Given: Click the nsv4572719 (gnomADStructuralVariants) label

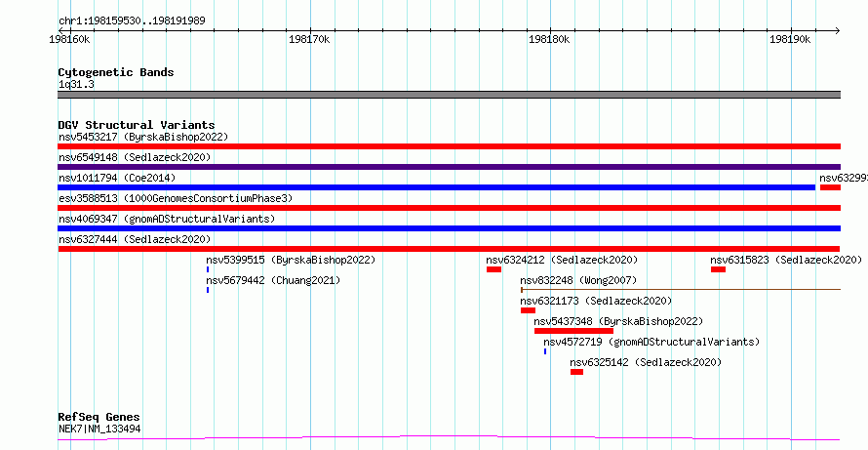Looking at the screenshot, I should pos(651,342).
